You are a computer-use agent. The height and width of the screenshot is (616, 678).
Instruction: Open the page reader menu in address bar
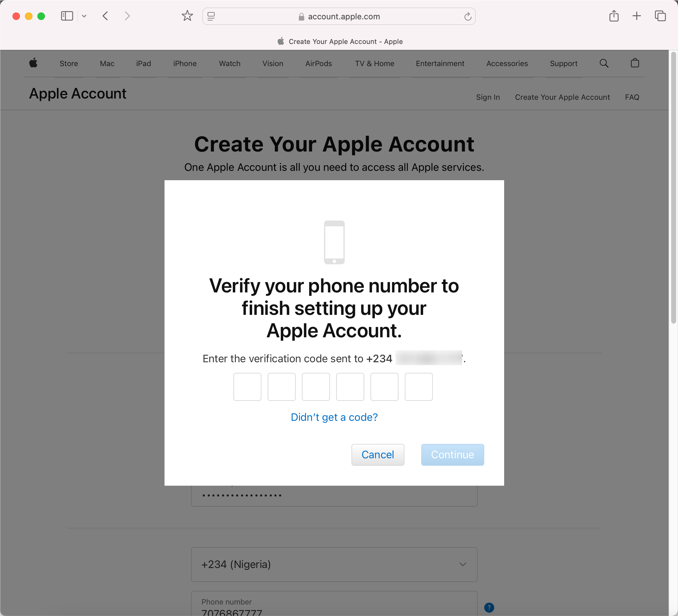[211, 17]
